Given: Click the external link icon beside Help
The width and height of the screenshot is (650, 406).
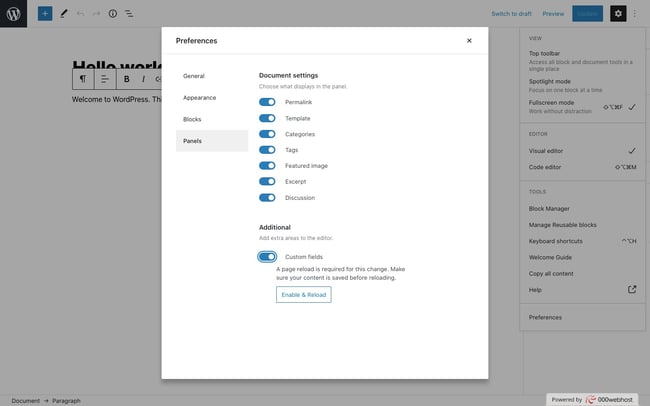Looking at the screenshot, I should click(x=632, y=289).
